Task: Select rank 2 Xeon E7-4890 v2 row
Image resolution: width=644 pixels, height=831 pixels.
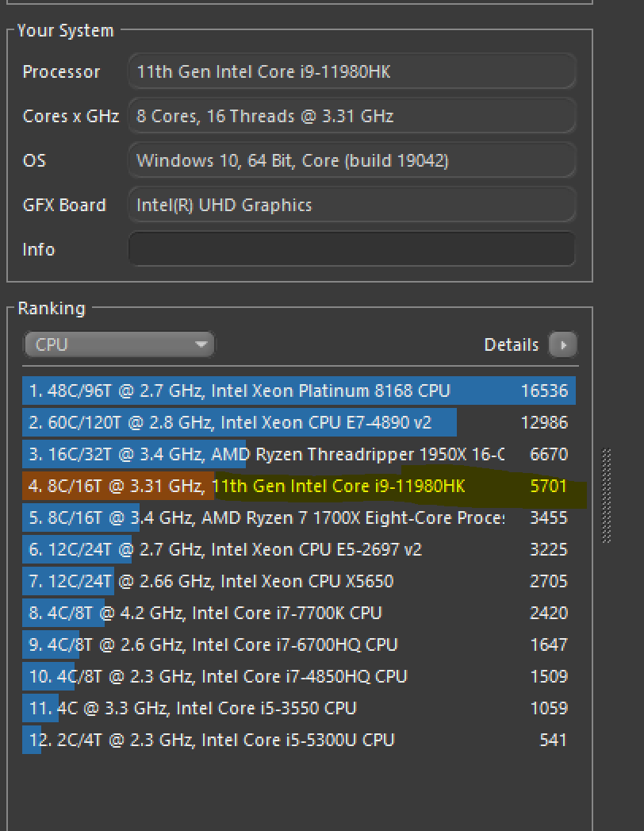Action: 299,422
